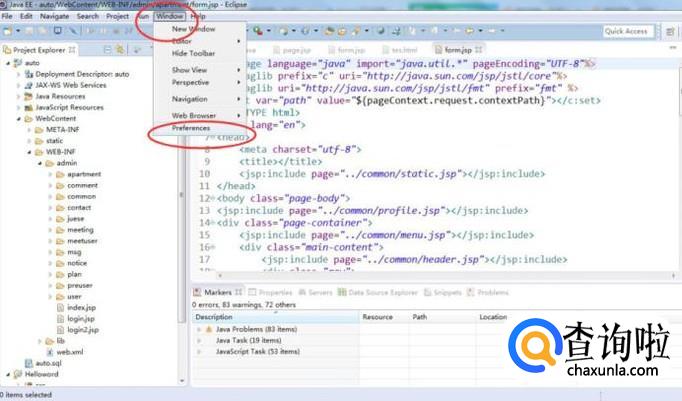The width and height of the screenshot is (682, 401).
Task: Expand Java Problems (83 items) group
Action: (199, 329)
